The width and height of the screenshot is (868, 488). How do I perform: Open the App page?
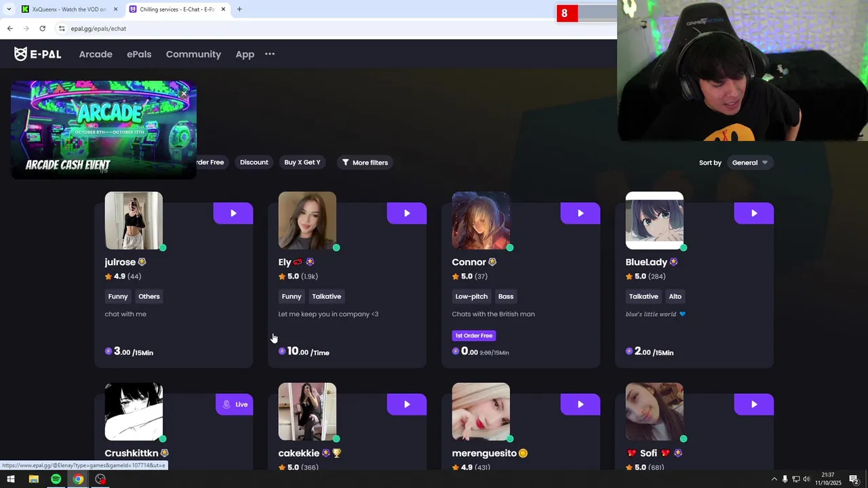pyautogui.click(x=245, y=54)
